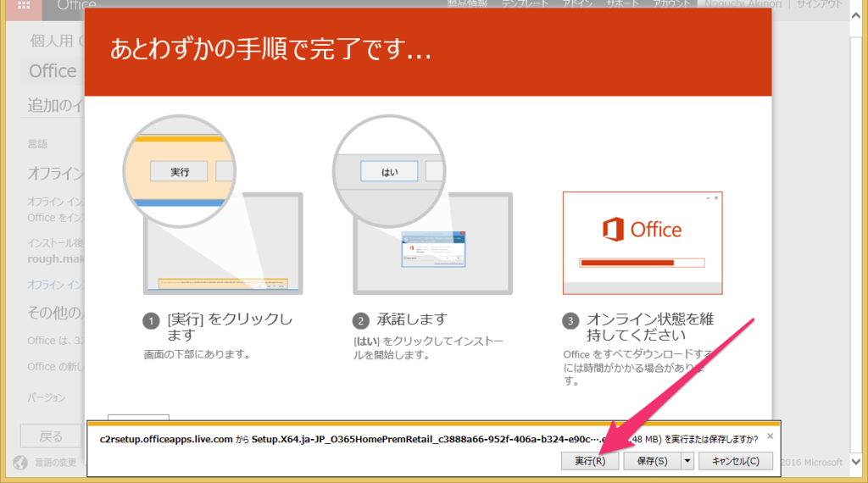Click the 画面の下部にあります caption

pos(197,355)
